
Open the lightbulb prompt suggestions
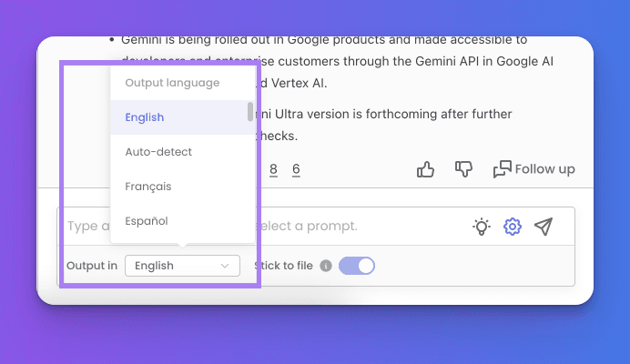coord(482,227)
